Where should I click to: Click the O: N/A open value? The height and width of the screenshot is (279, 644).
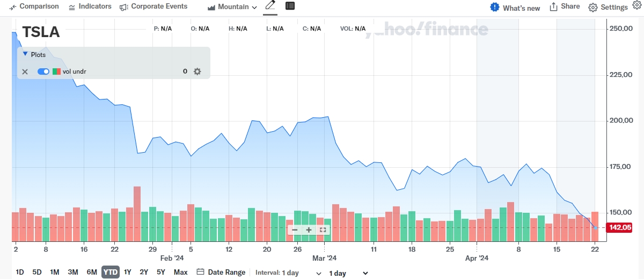coord(200,28)
